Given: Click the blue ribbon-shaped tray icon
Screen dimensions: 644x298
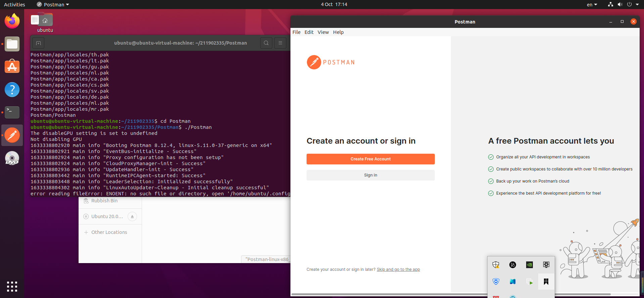Looking at the screenshot, I should tap(513, 282).
